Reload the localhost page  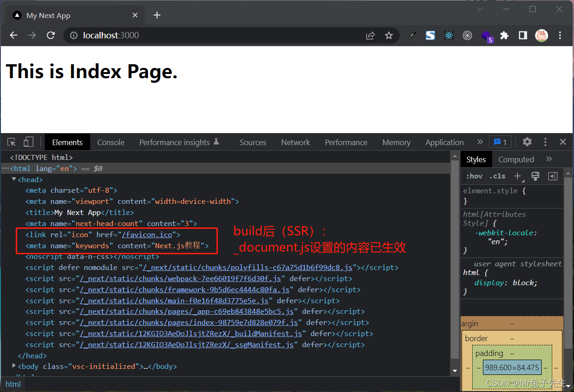(x=51, y=36)
